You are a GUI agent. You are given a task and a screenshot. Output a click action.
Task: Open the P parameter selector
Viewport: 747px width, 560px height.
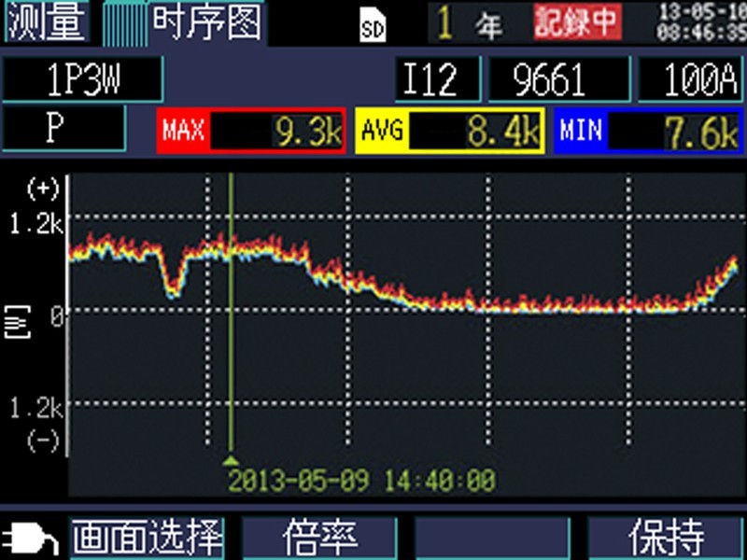(x=63, y=128)
